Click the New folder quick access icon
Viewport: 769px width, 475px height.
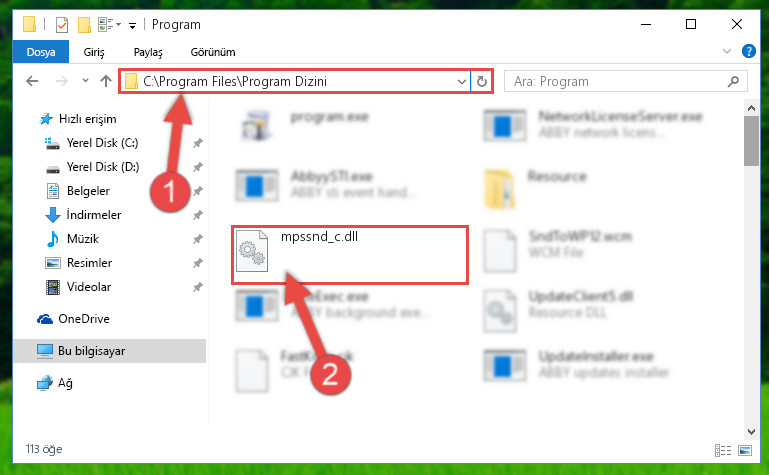coord(84,25)
